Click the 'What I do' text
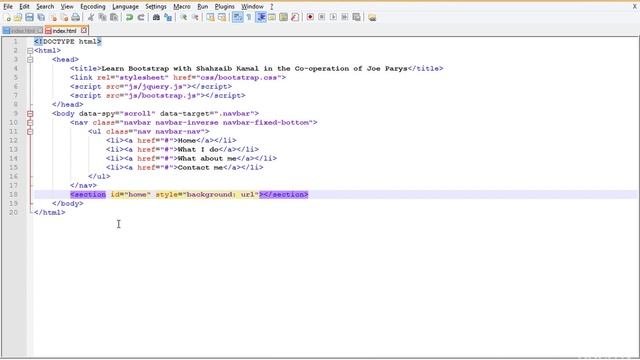Viewport: 640px width, 360px height. click(x=198, y=149)
